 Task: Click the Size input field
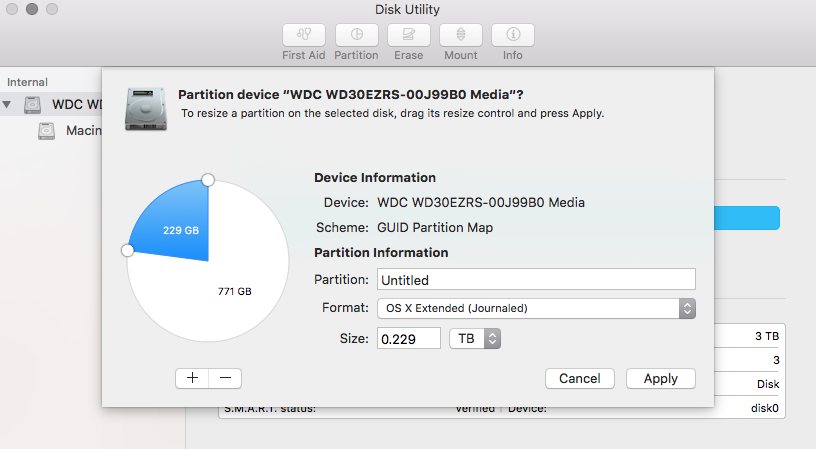[408, 339]
